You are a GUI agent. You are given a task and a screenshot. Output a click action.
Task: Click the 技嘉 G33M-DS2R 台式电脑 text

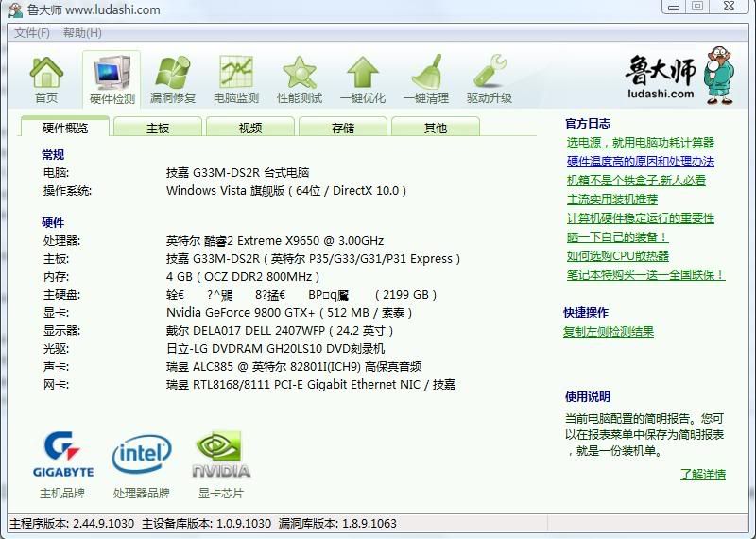(x=238, y=172)
